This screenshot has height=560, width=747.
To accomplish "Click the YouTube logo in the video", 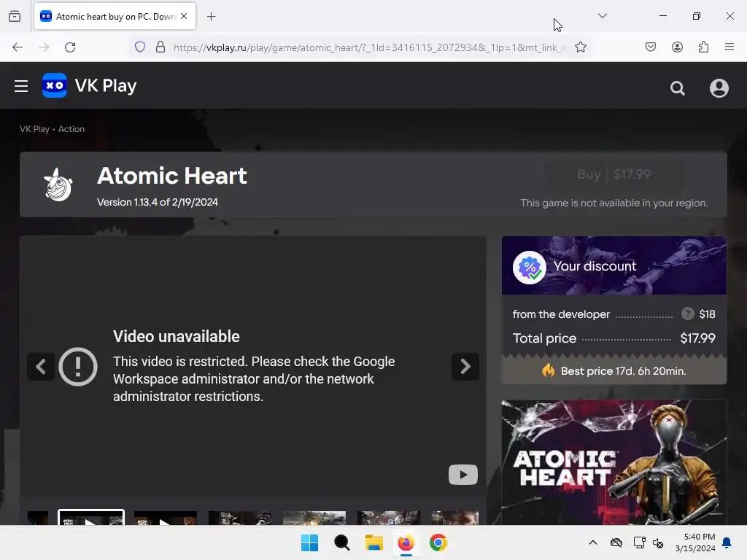I will (463, 474).
